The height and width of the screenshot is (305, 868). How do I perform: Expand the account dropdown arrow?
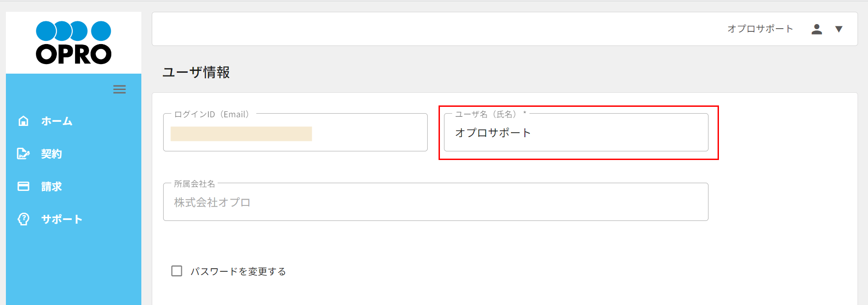point(839,29)
